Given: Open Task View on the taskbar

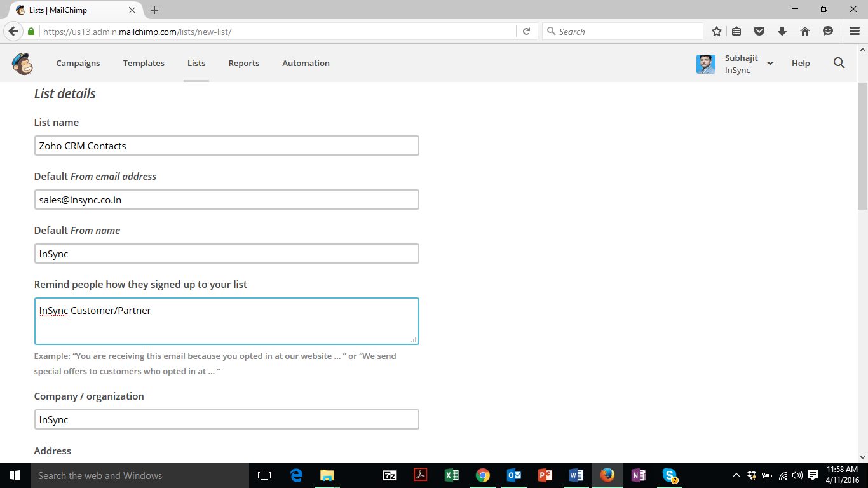Looking at the screenshot, I should click(264, 475).
